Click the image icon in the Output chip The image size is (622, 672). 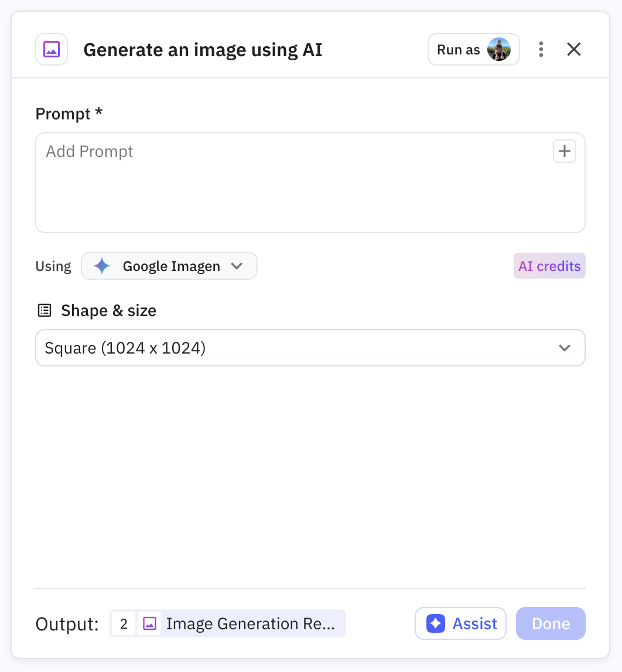150,624
